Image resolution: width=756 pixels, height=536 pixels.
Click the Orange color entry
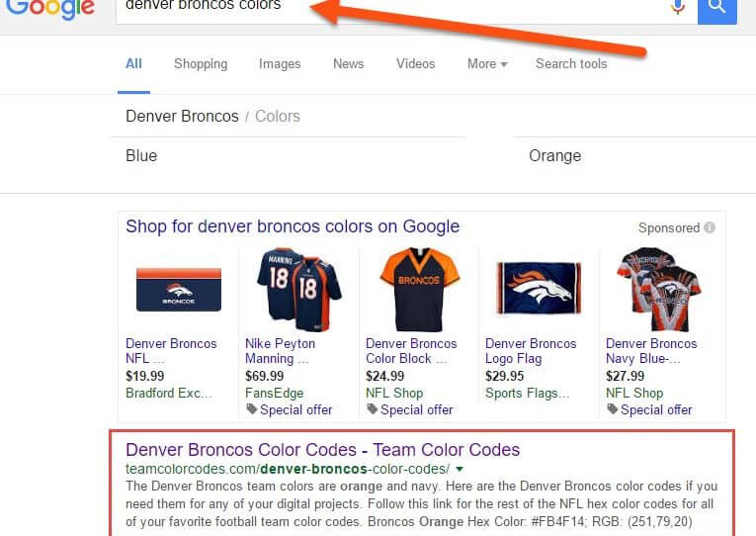(x=555, y=156)
